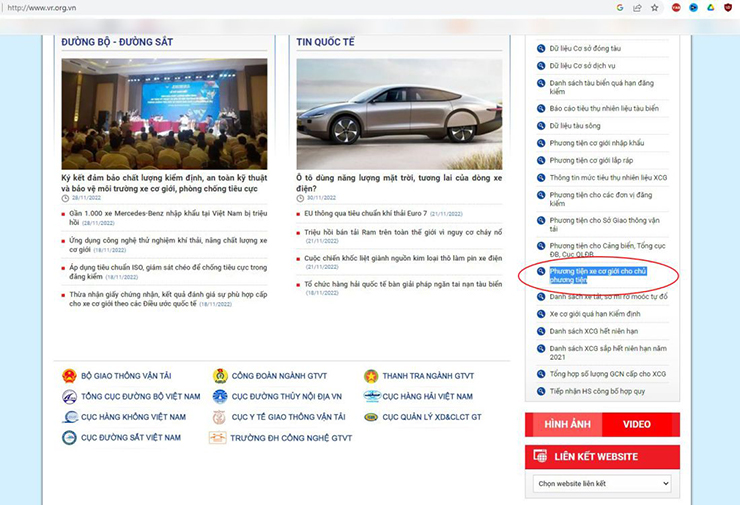Bookmark this page with the star icon

tap(654, 7)
